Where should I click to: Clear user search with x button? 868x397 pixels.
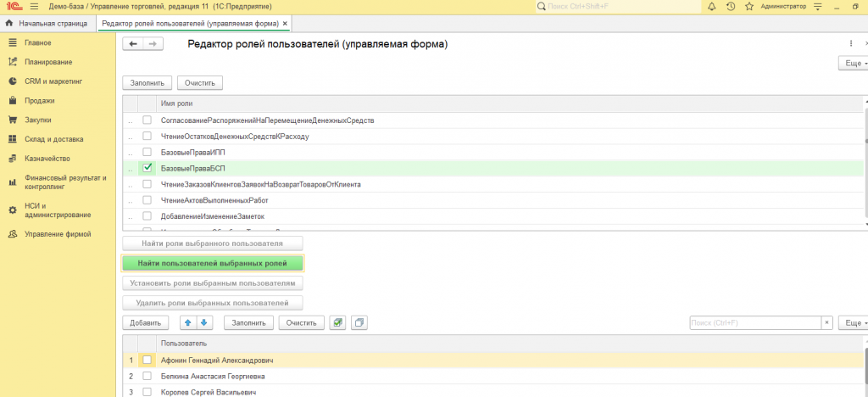[826, 322]
